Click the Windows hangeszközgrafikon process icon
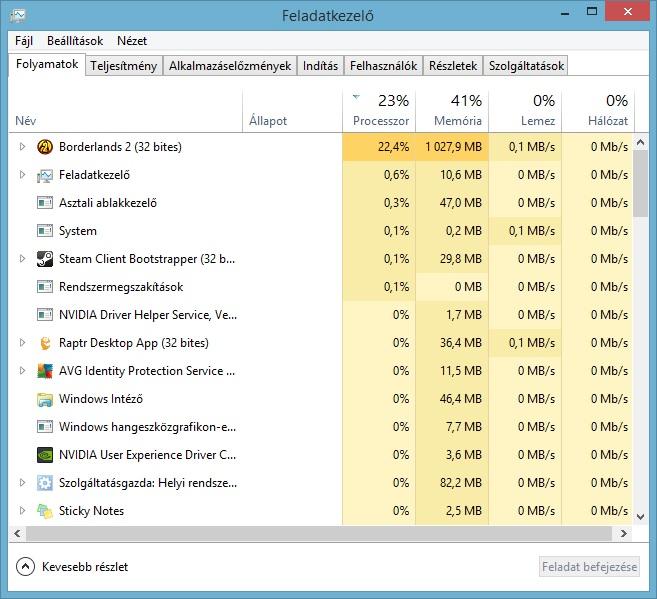657x599 pixels. point(45,427)
